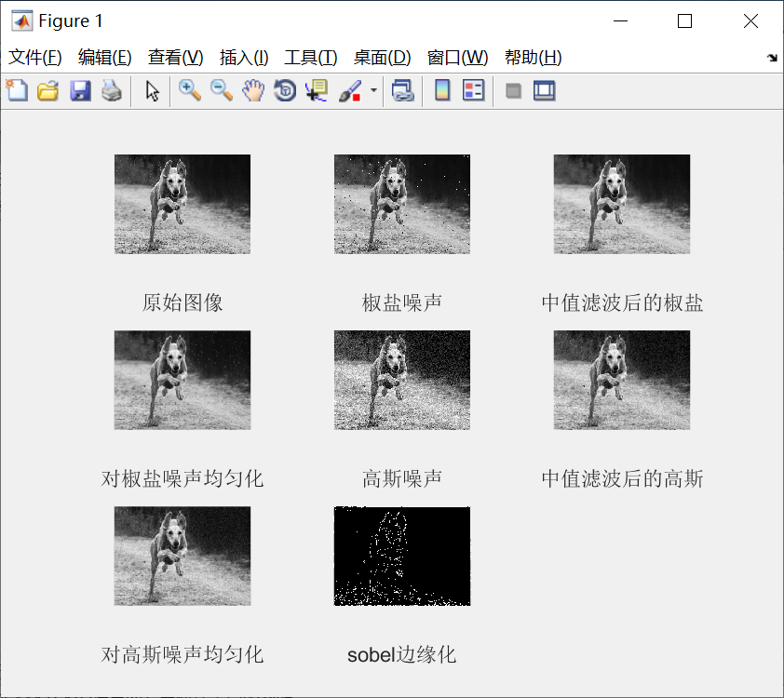The height and width of the screenshot is (698, 784).
Task: Click the Hide Plot Tools icon
Action: click(513, 91)
